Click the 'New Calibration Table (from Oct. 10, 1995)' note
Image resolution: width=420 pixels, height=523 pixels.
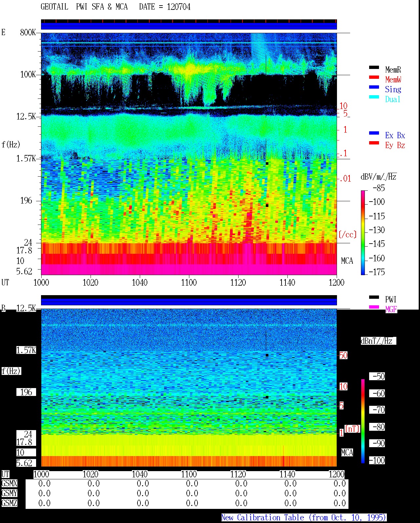coord(304,518)
